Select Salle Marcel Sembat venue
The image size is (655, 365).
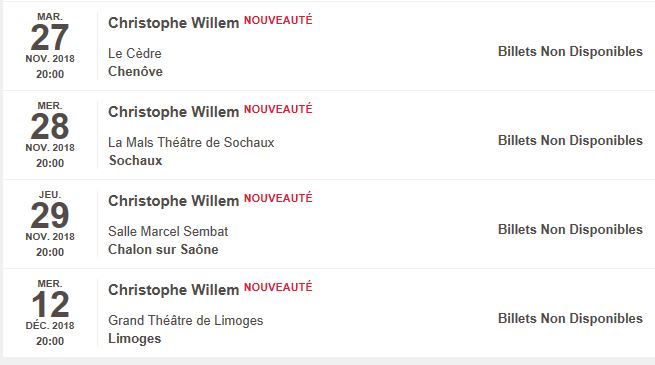[x=168, y=231]
